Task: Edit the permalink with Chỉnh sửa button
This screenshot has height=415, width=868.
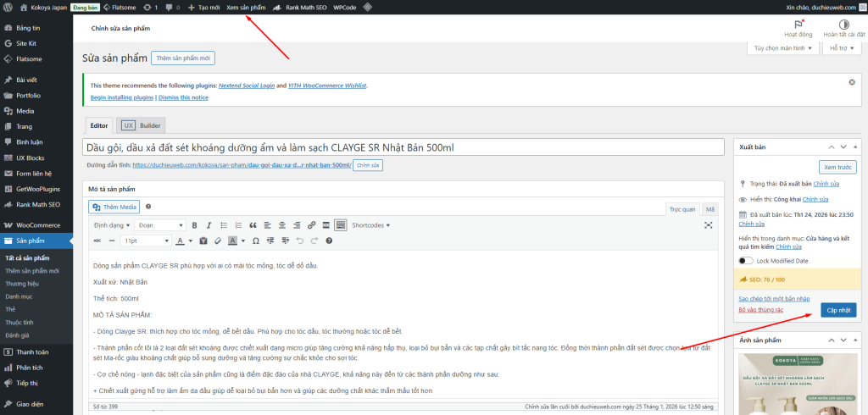Action: (x=368, y=165)
